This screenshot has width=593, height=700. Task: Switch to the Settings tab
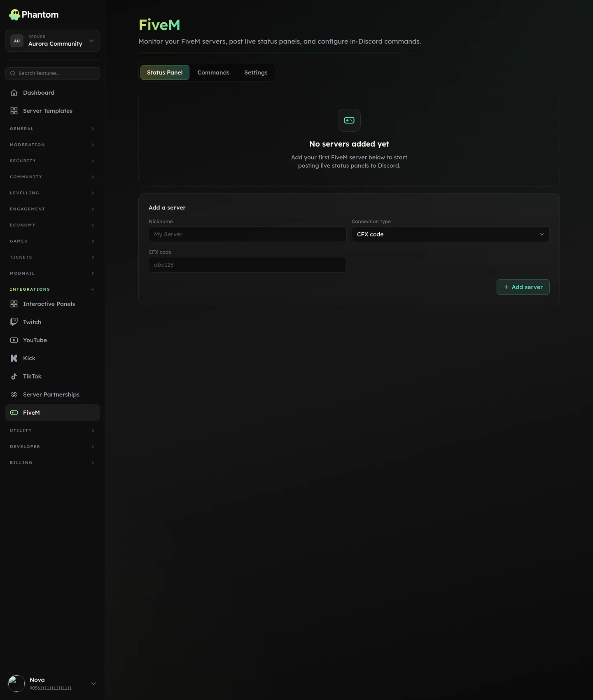tap(256, 72)
